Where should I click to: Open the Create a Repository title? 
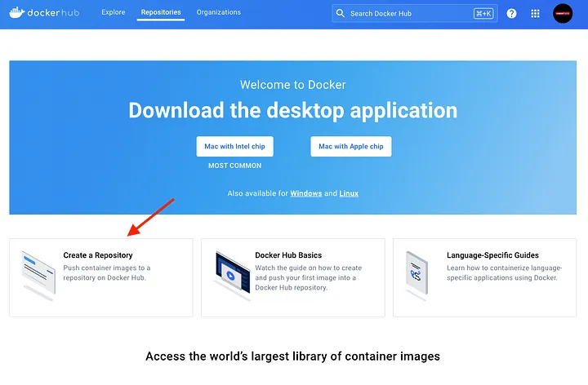point(98,255)
